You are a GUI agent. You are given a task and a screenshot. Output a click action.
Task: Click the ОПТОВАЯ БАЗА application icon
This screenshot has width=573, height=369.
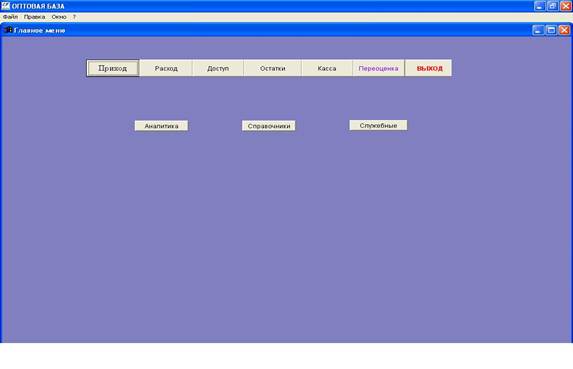pyautogui.click(x=5, y=6)
